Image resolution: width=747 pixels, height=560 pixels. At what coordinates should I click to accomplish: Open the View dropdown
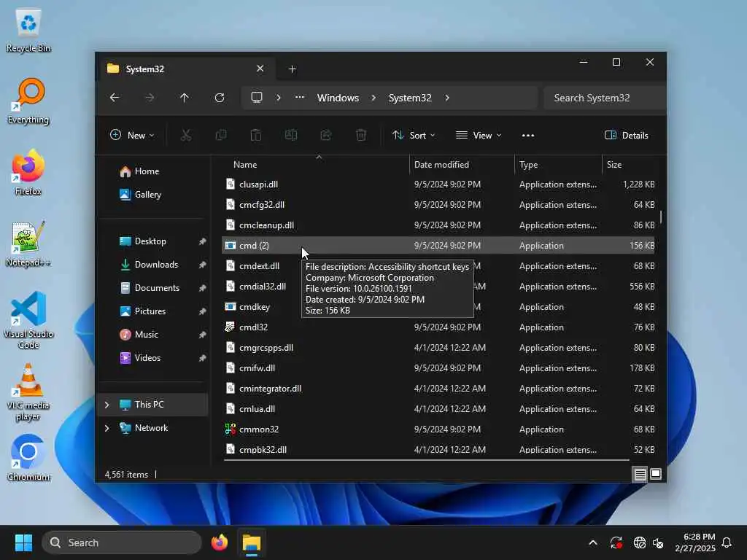pyautogui.click(x=479, y=135)
